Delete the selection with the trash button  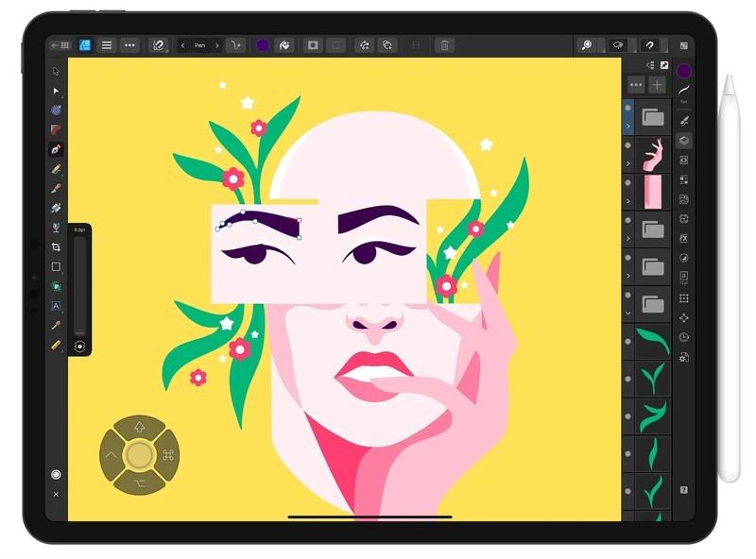[442, 43]
